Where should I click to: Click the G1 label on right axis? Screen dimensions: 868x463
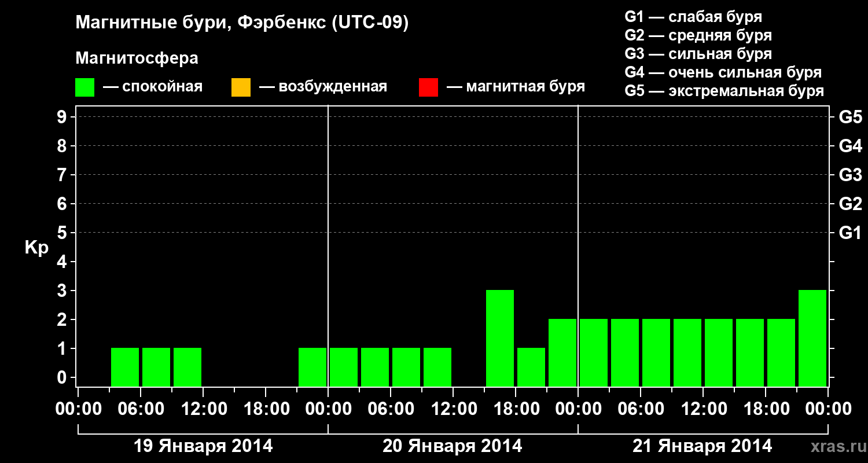pos(850,233)
